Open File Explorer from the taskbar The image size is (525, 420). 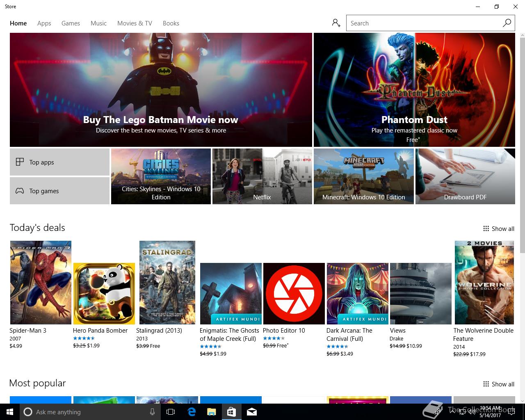point(211,412)
